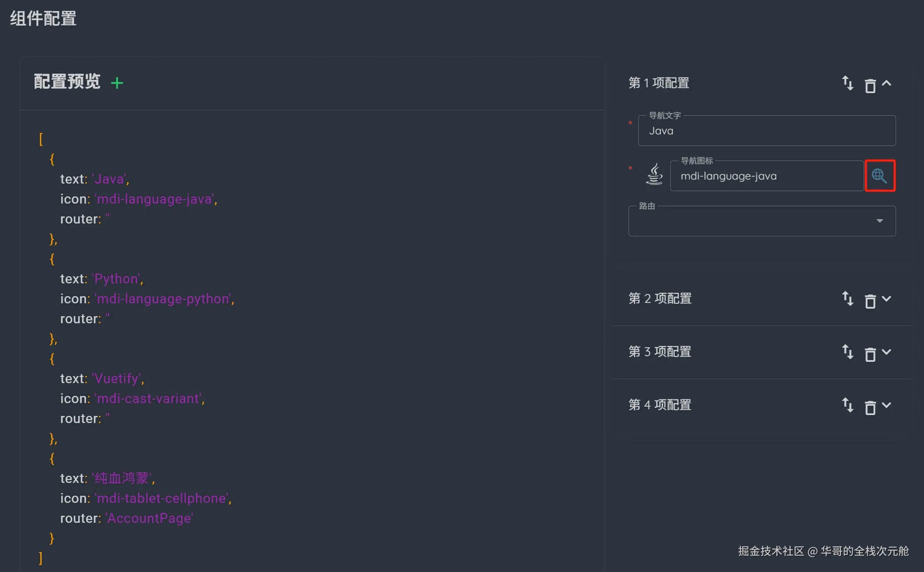Delete the 第 1 项配置 item
Screen dimensions: 924x572
click(x=870, y=85)
